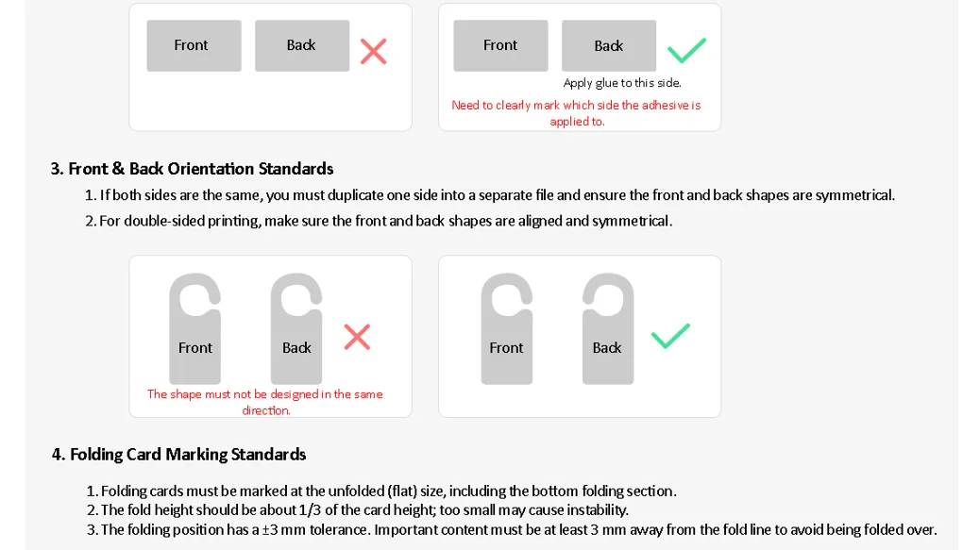This screenshot has width=980, height=550.
Task: Click the line about ±3 mm folding tolerance
Action: pos(512,529)
